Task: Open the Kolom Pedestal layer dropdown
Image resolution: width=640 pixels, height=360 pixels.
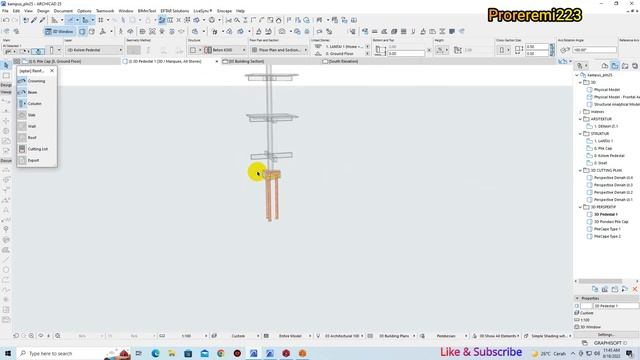Action: (94, 50)
